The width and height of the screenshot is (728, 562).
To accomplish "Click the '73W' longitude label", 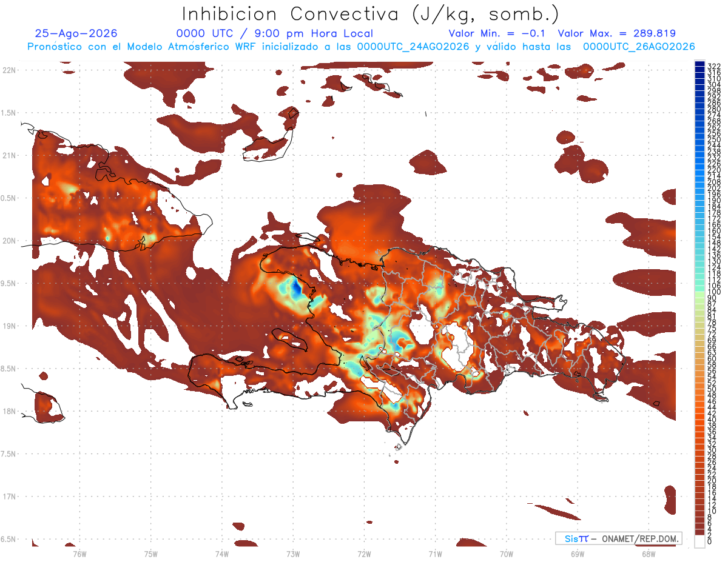I will pos(293,554).
